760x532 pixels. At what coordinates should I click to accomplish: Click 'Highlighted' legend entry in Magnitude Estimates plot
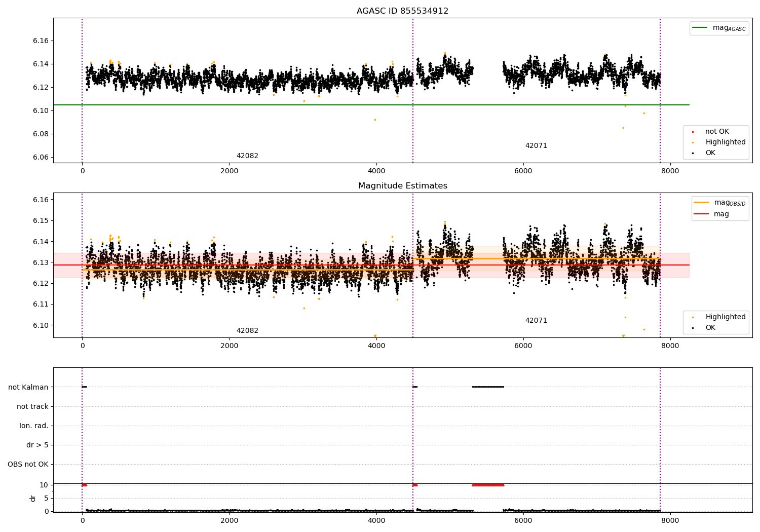point(725,317)
